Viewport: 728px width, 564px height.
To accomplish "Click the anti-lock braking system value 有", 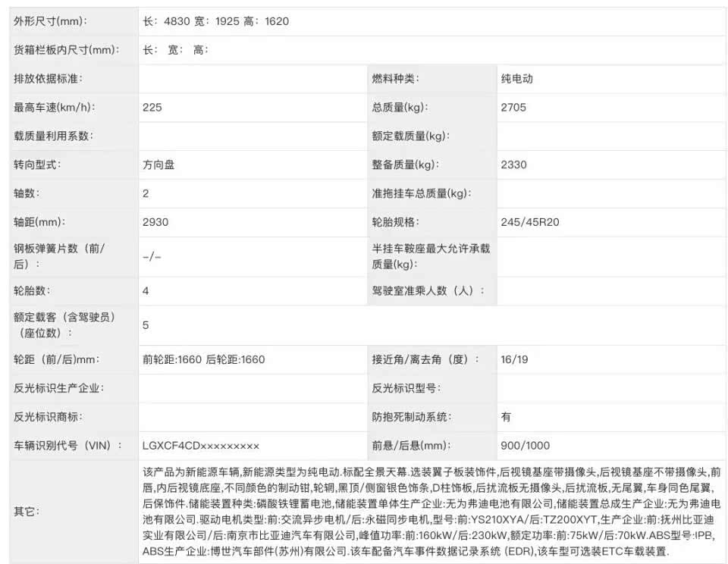I will click(x=506, y=416).
